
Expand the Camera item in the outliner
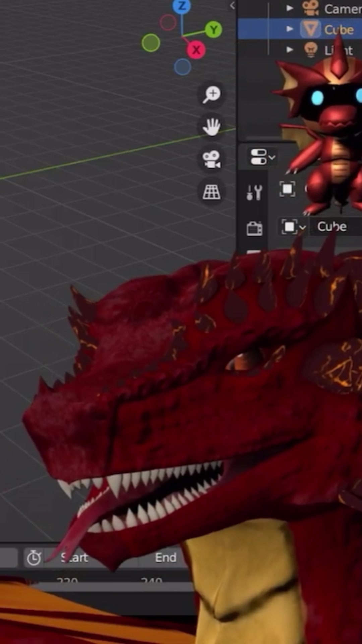point(290,8)
